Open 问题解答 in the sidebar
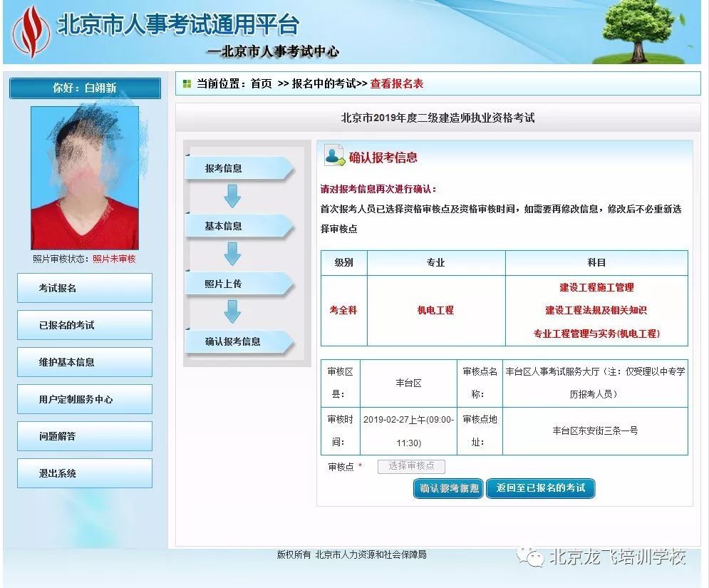 (x=85, y=436)
